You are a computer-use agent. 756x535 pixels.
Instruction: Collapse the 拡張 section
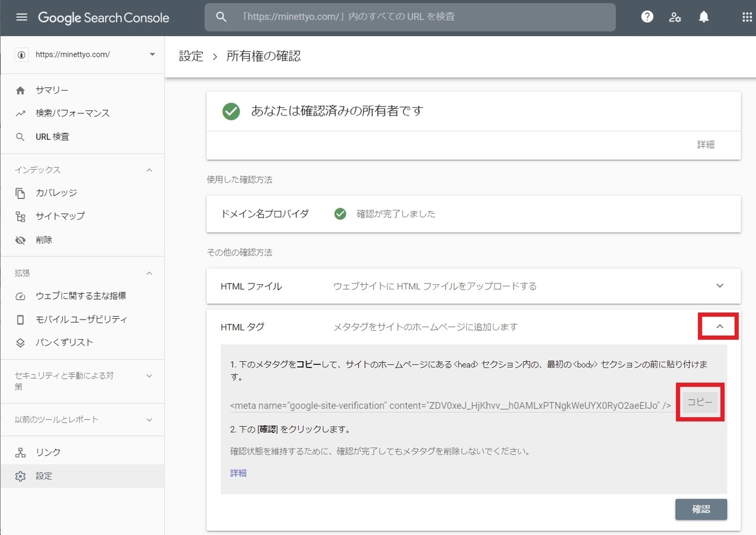tap(149, 273)
